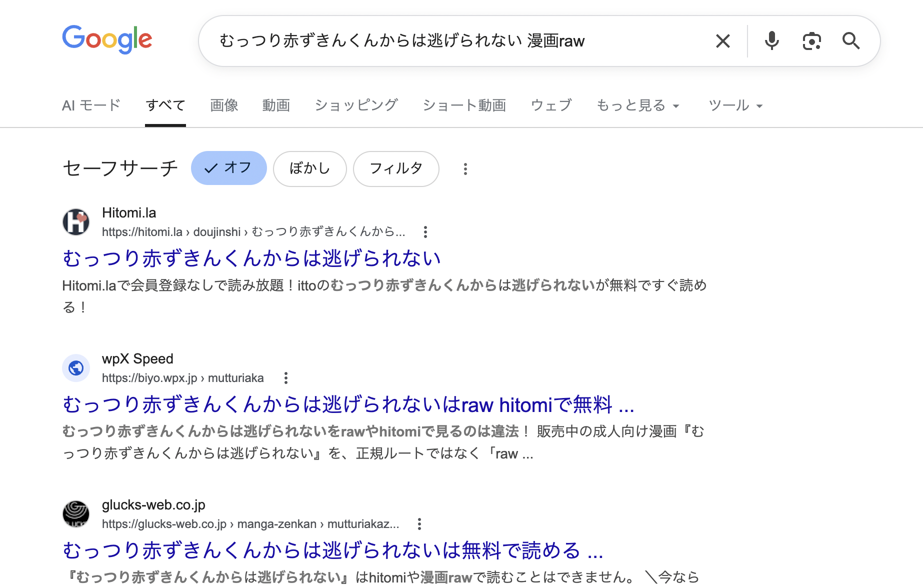Expand the ツール dropdown

click(x=735, y=105)
